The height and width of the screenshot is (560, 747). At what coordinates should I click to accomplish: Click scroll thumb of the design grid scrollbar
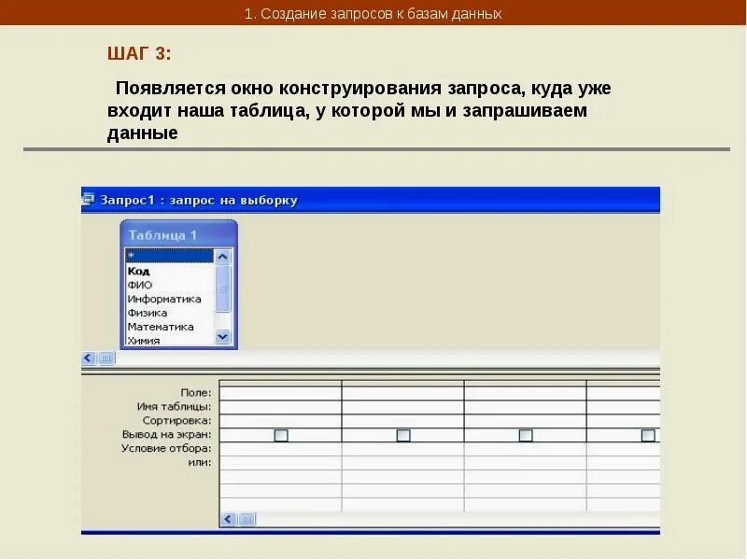coord(247,519)
